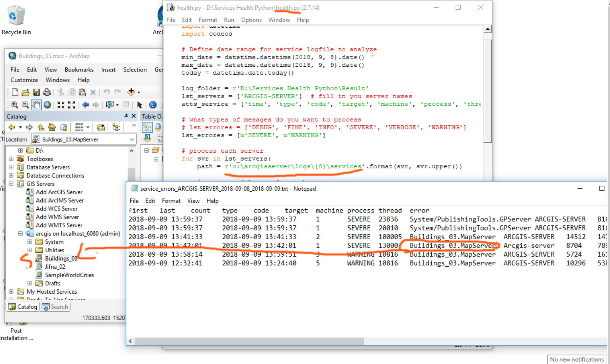Click the No new notifications popup

[x=577, y=359]
